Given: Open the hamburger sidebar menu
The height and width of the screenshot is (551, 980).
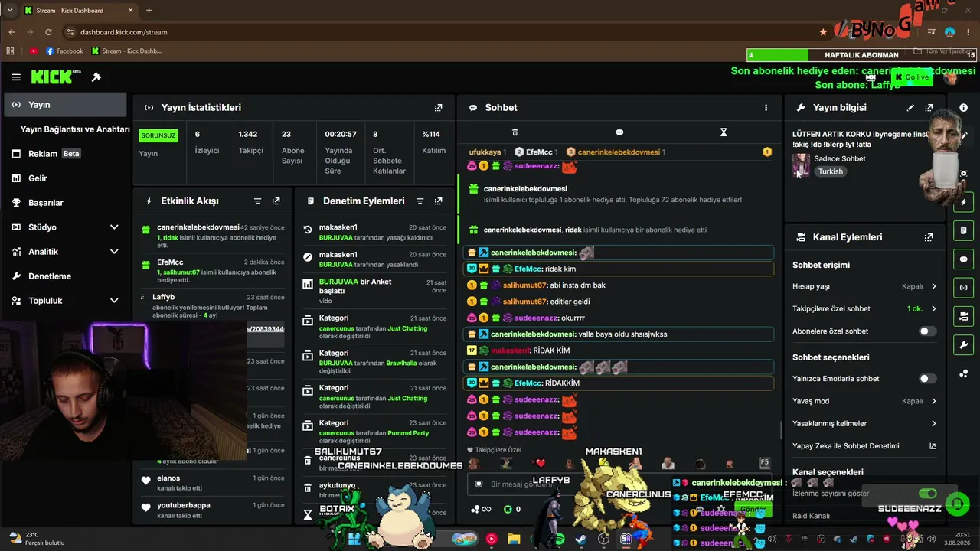Looking at the screenshot, I should [x=16, y=77].
